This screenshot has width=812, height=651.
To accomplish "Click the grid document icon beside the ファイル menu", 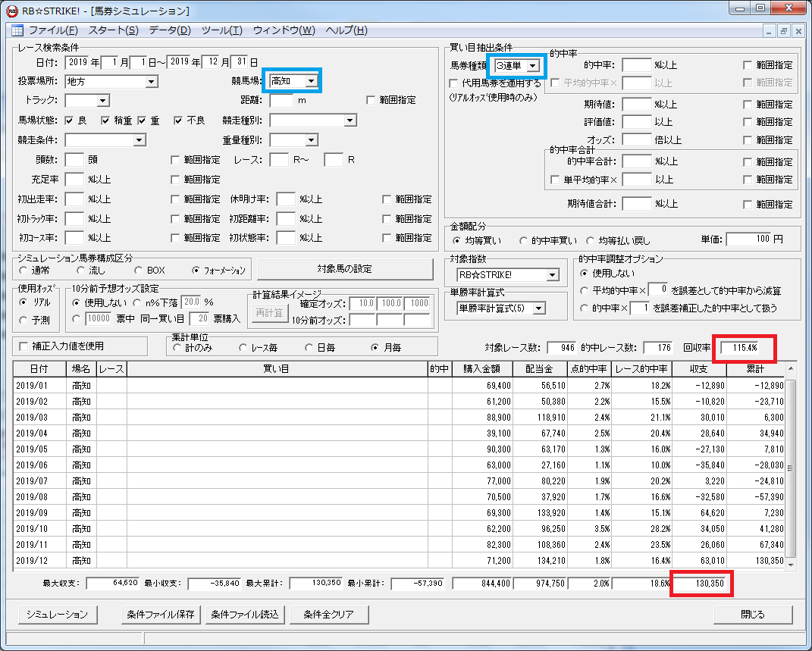I will click(17, 30).
